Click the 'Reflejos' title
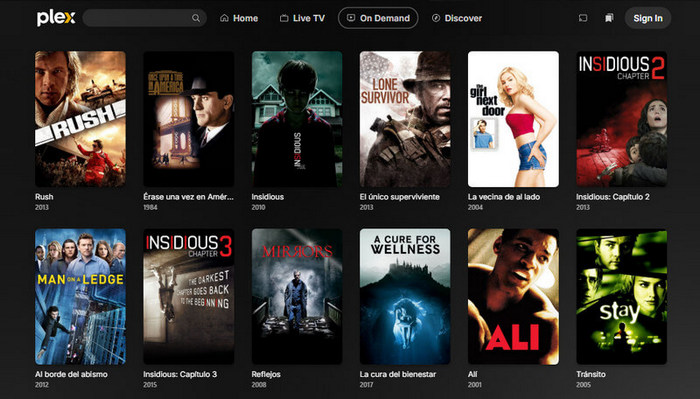 pyautogui.click(x=266, y=374)
